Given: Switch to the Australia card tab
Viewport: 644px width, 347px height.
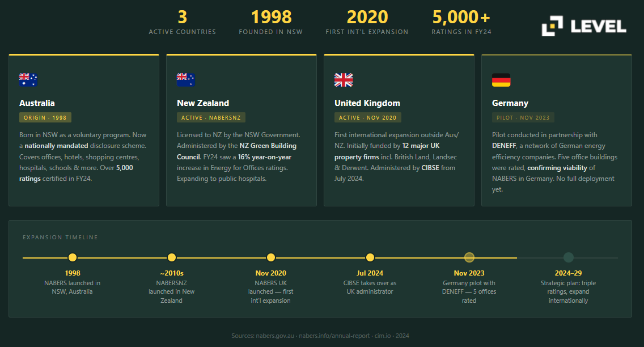Looking at the screenshot, I should click(x=83, y=130).
